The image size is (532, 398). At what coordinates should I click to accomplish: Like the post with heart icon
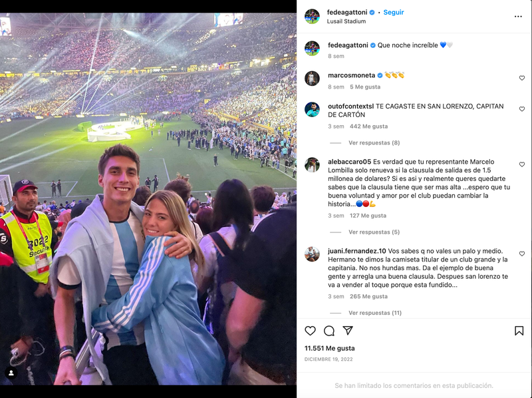pos(310,331)
